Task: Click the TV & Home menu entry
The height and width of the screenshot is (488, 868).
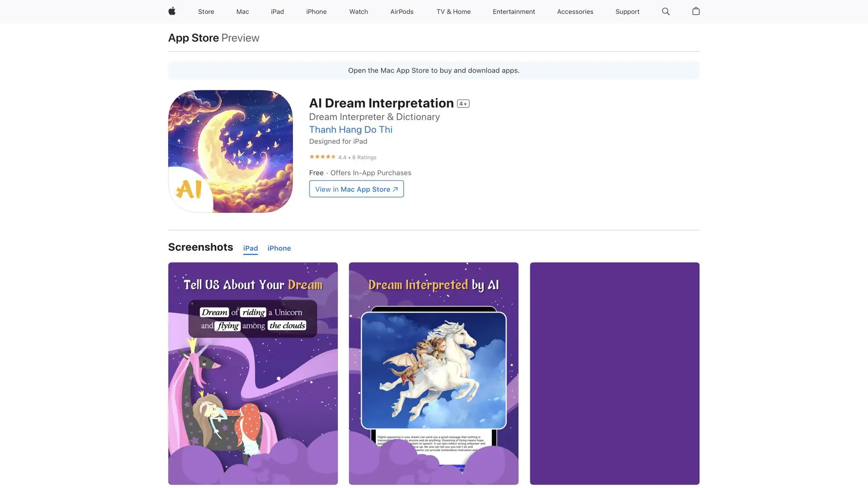Action: coord(453,11)
